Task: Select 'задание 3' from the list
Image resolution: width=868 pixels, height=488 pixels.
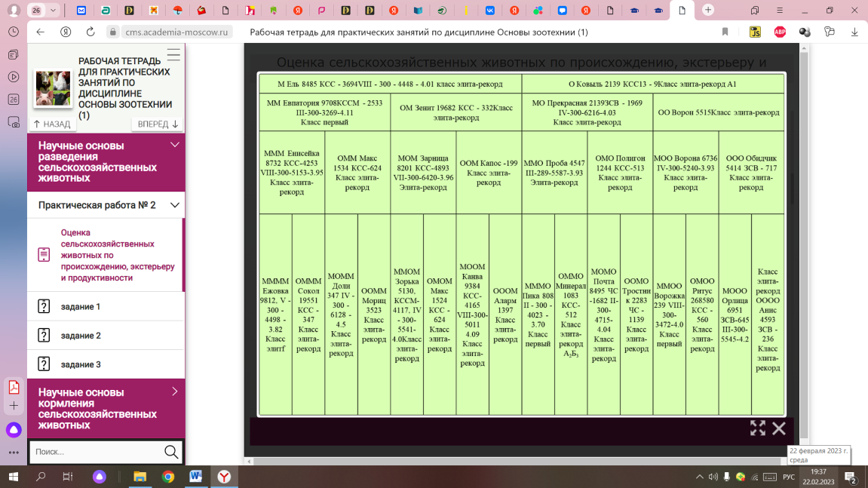Action: point(81,364)
